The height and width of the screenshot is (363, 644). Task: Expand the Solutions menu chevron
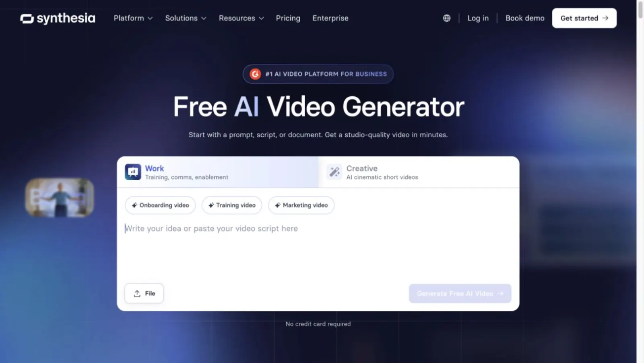pyautogui.click(x=204, y=19)
